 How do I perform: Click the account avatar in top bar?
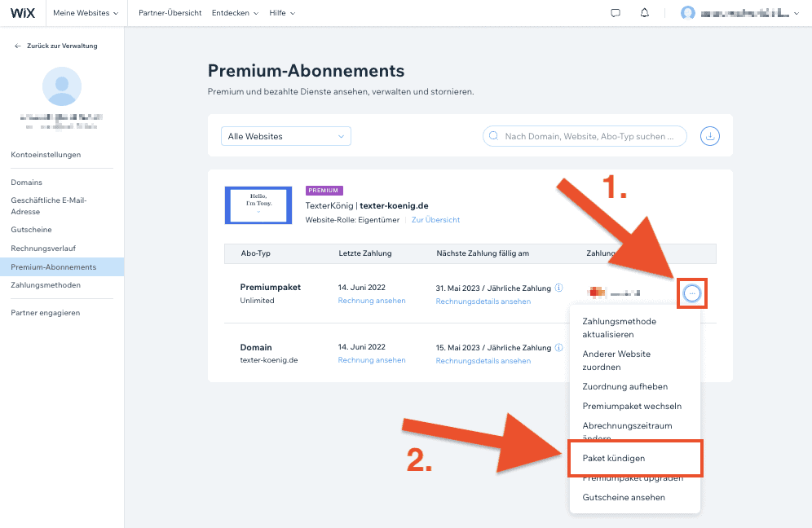pyautogui.click(x=688, y=13)
